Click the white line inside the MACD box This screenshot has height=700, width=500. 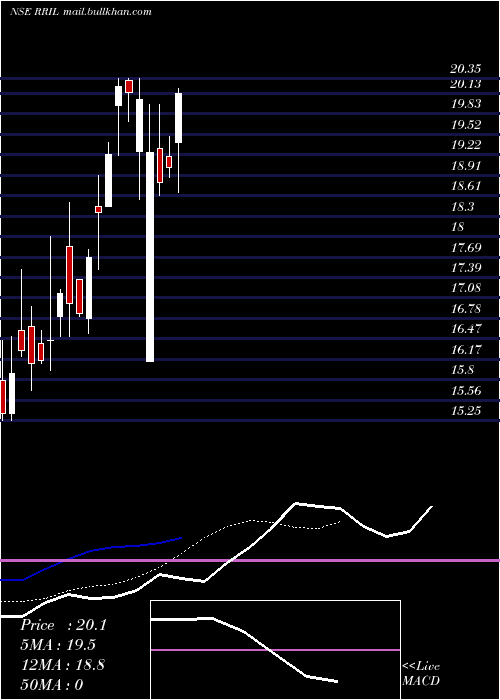click(x=244, y=650)
